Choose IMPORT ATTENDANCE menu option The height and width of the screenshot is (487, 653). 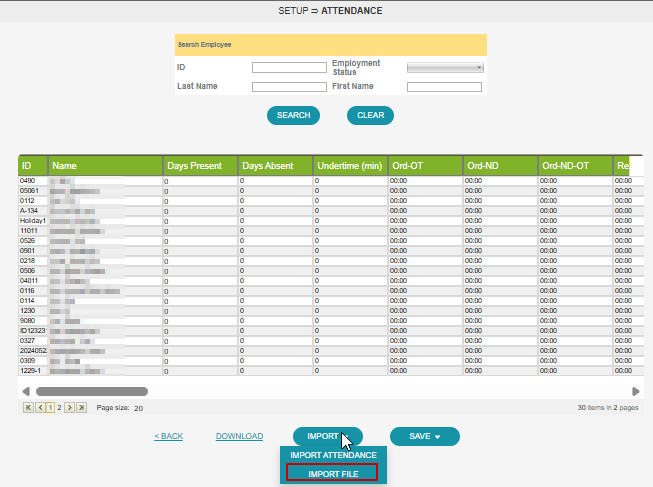333,455
